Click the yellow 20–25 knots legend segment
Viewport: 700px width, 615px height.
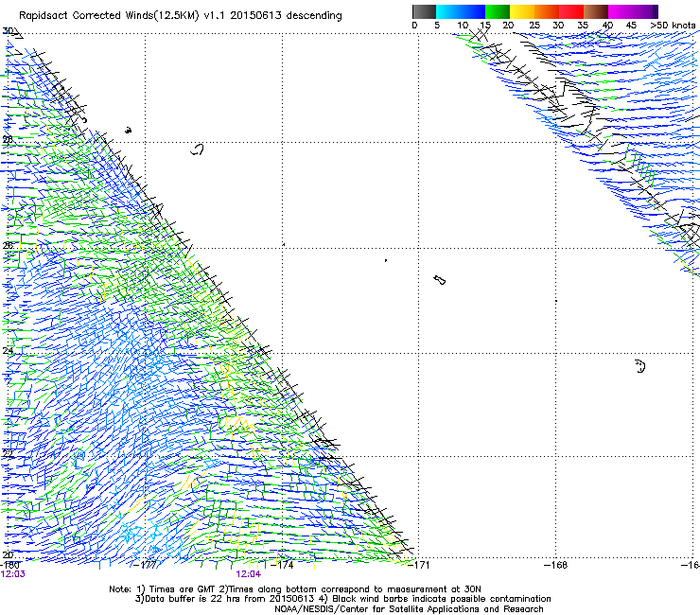(x=522, y=11)
